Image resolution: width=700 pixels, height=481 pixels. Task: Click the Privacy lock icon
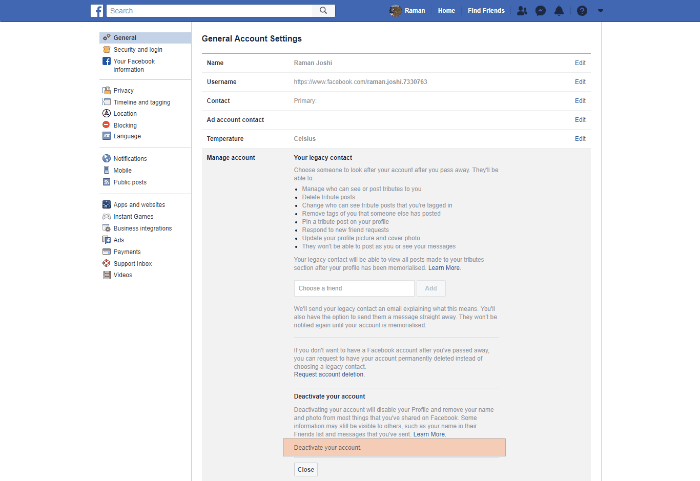[107, 90]
